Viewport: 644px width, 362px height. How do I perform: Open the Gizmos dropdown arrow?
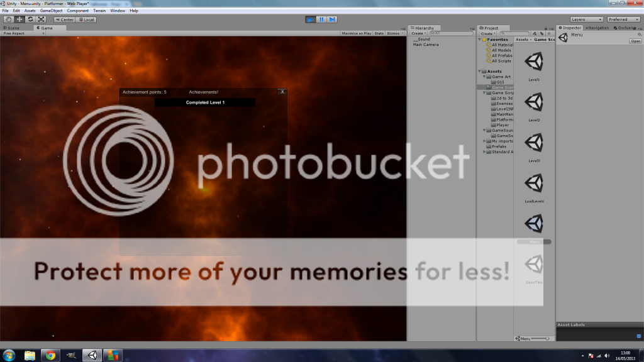point(403,33)
